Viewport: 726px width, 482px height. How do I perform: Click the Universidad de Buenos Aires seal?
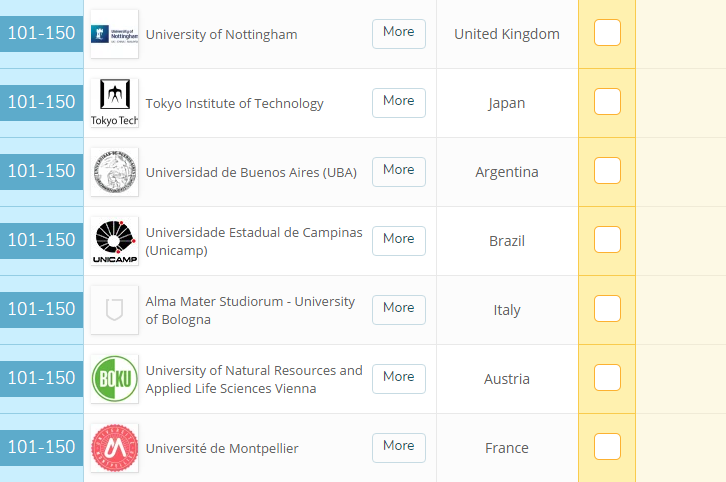(x=114, y=172)
